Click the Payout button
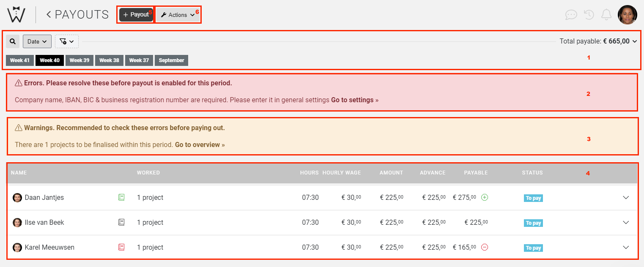The height and width of the screenshot is (267, 644). pos(136,15)
